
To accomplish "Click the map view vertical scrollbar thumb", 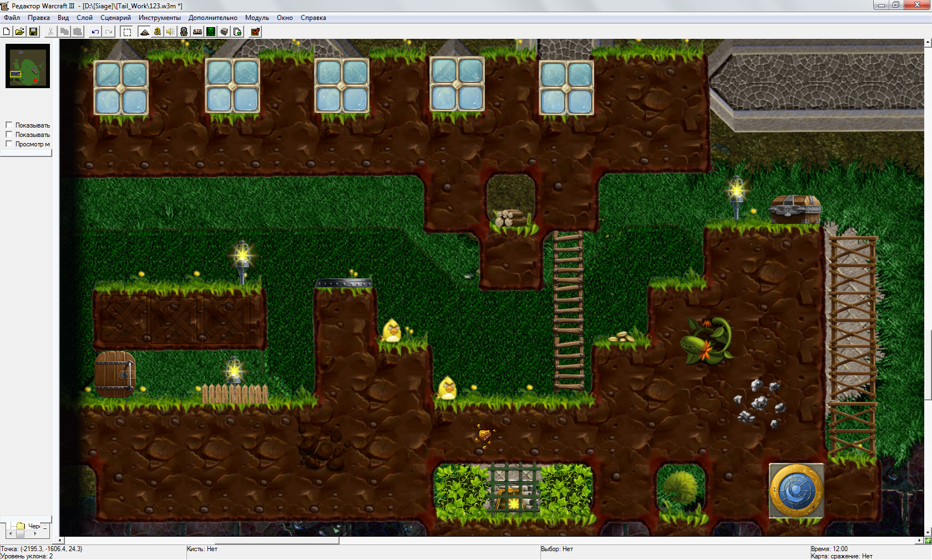I will coord(928,365).
